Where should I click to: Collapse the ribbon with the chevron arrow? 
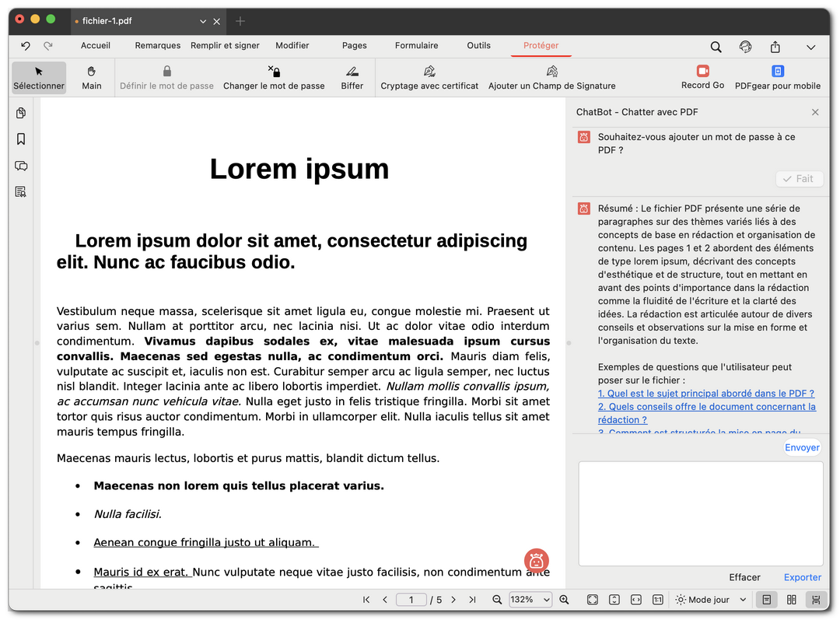pyautogui.click(x=811, y=47)
